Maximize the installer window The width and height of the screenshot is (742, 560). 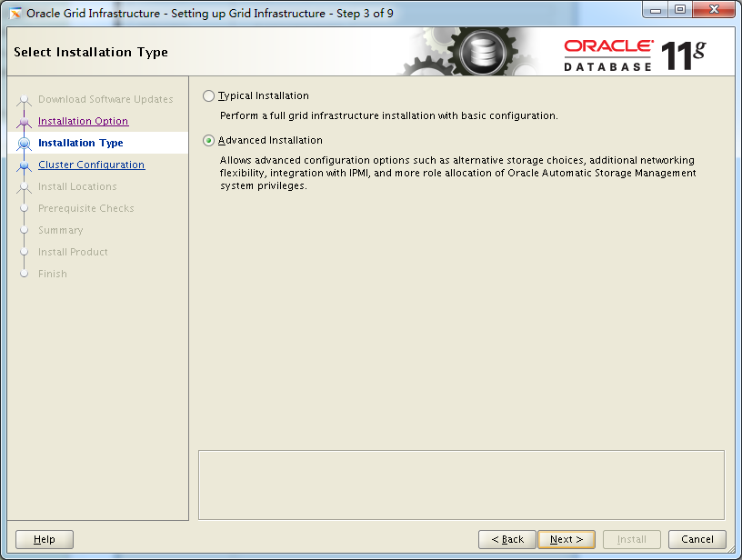coord(680,10)
